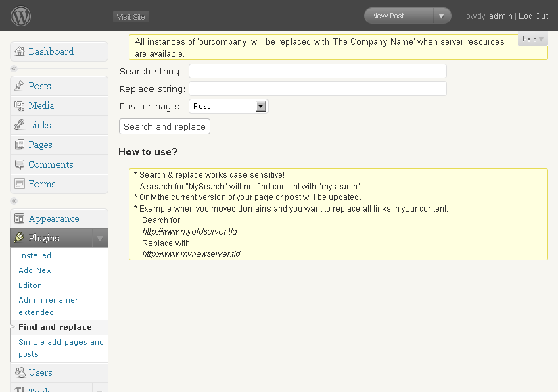
Task: Click the Dashboard house icon
Action: click(x=20, y=51)
